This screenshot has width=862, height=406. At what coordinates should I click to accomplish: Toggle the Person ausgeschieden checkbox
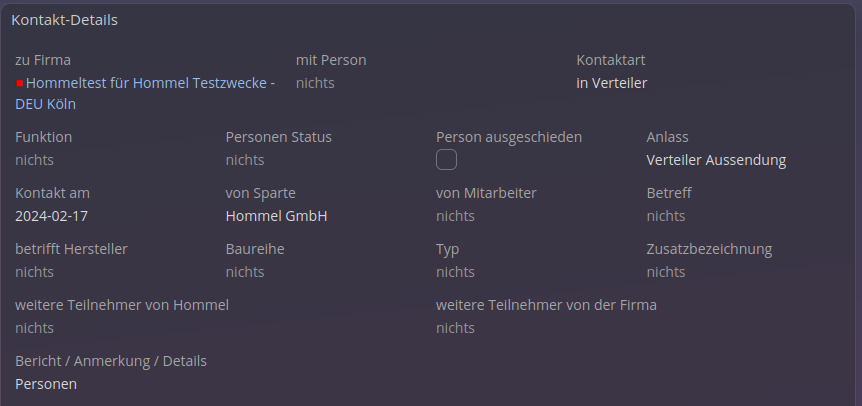click(446, 160)
